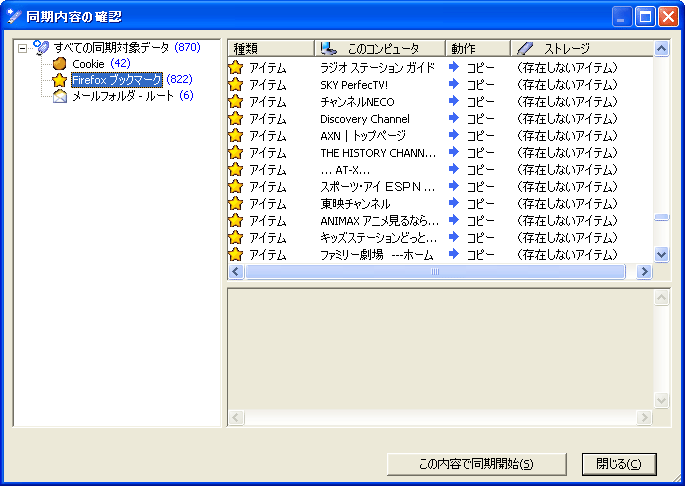Viewport: 685px width, 486px height.
Task: Click コピー action in ... AT-X... row
Action: click(481, 170)
